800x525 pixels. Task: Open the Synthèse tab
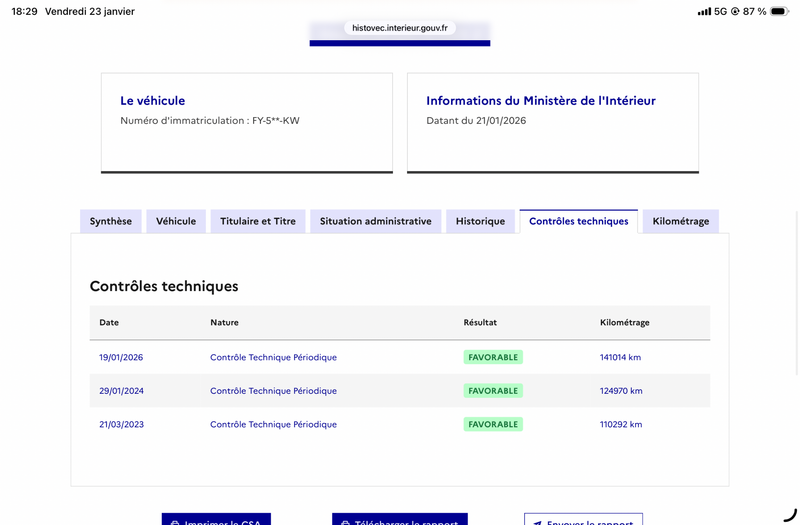coord(111,221)
